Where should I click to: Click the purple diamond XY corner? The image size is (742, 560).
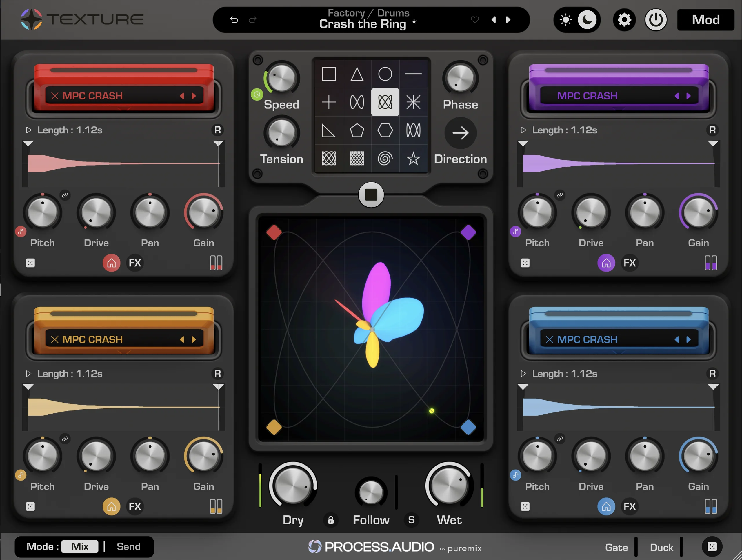click(x=468, y=232)
